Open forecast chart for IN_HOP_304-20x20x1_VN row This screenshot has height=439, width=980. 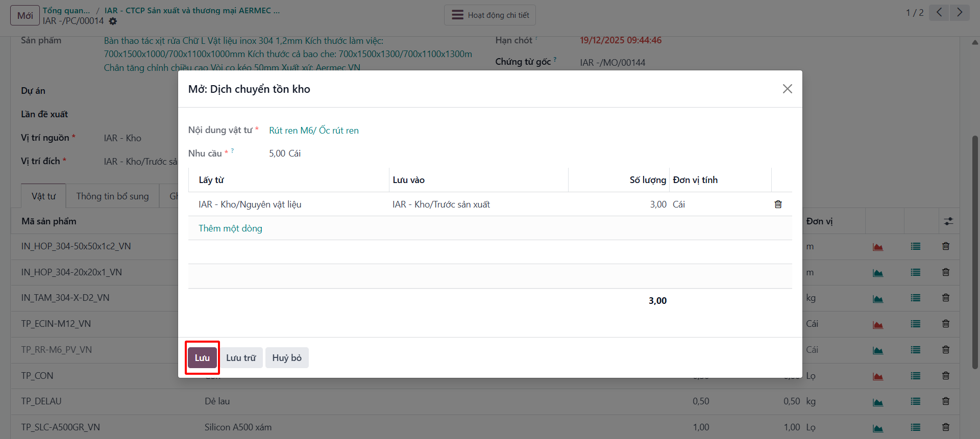click(878, 273)
